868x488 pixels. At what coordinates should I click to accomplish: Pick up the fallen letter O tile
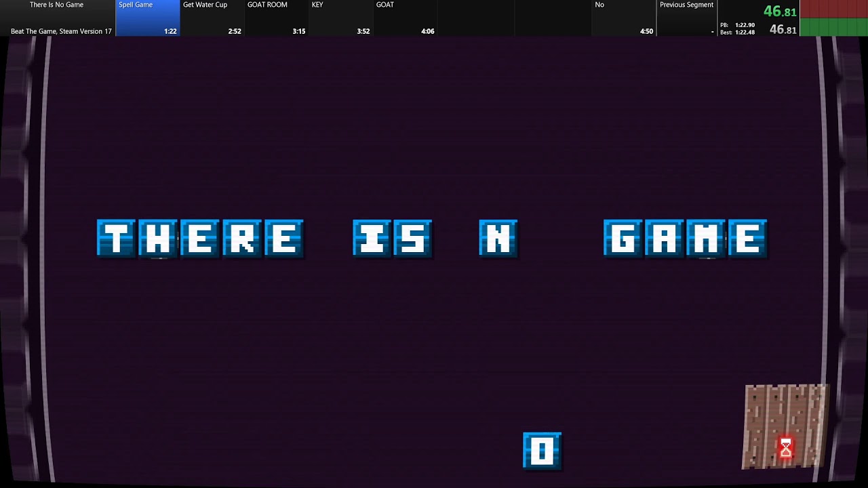point(542,451)
